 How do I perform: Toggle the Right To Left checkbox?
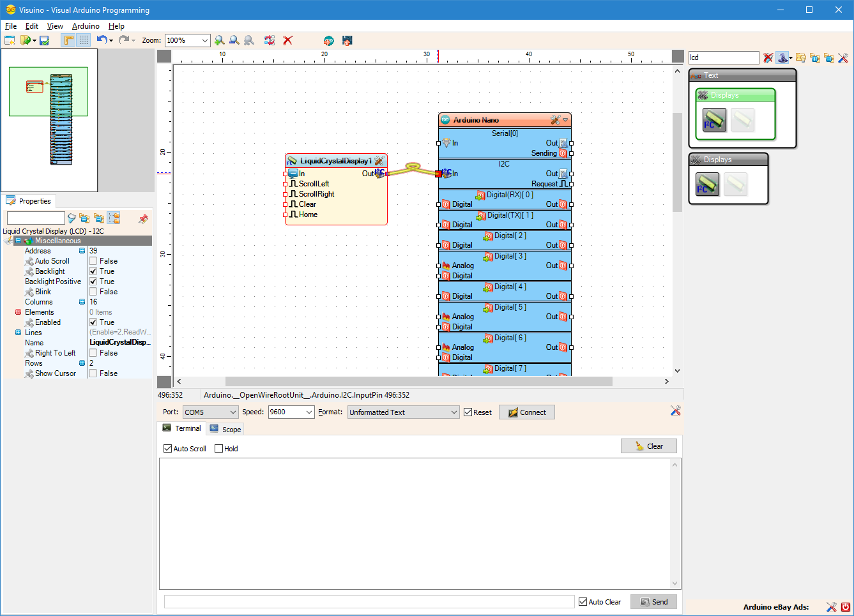tap(93, 353)
